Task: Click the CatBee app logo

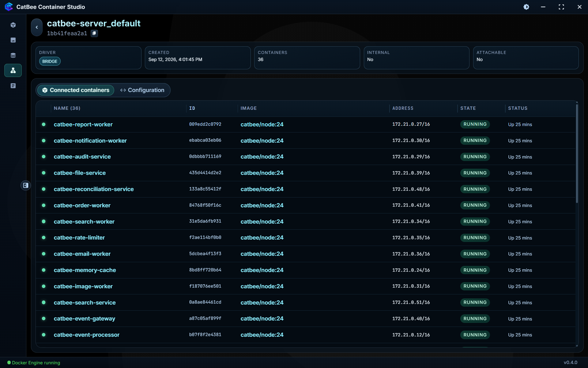Action: pos(9,7)
